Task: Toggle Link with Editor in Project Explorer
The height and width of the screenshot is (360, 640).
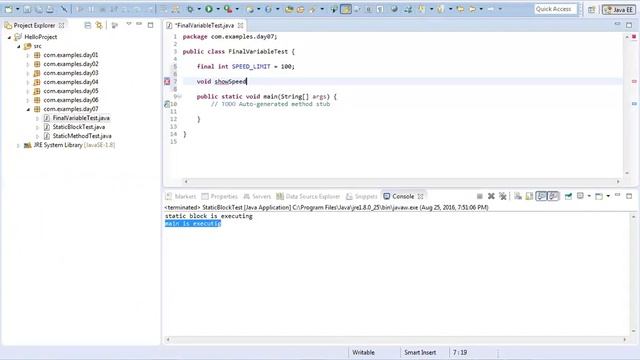Action: point(99,25)
